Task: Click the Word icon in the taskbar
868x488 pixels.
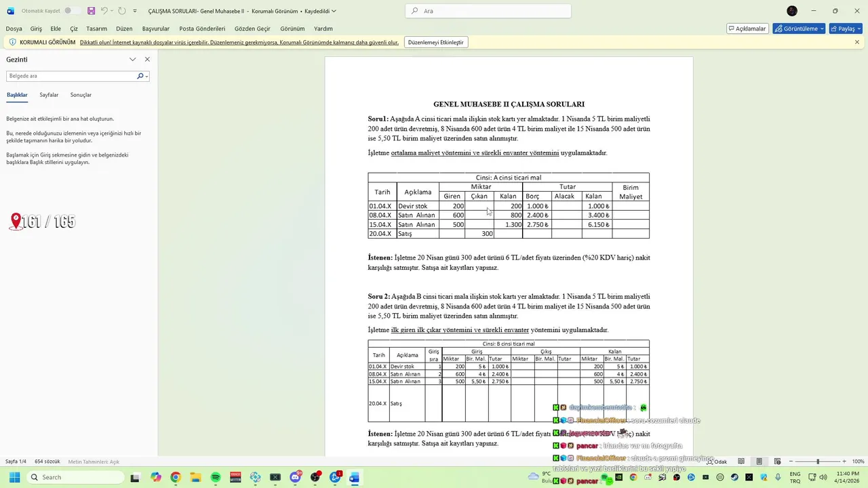Action: tap(354, 477)
